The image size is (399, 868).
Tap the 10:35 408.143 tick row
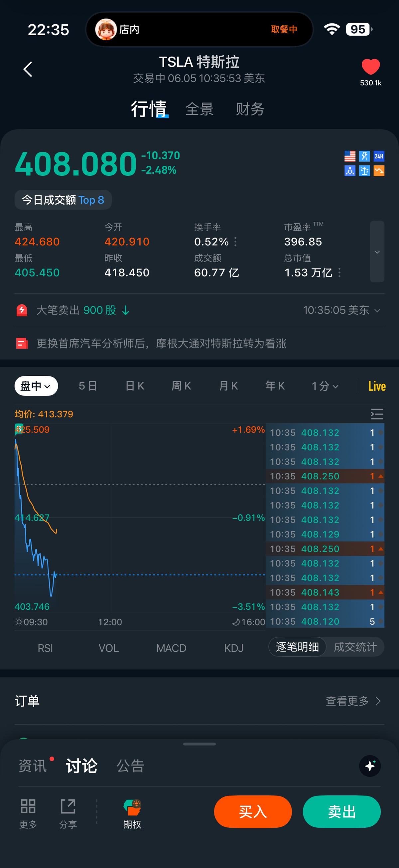pos(325,592)
